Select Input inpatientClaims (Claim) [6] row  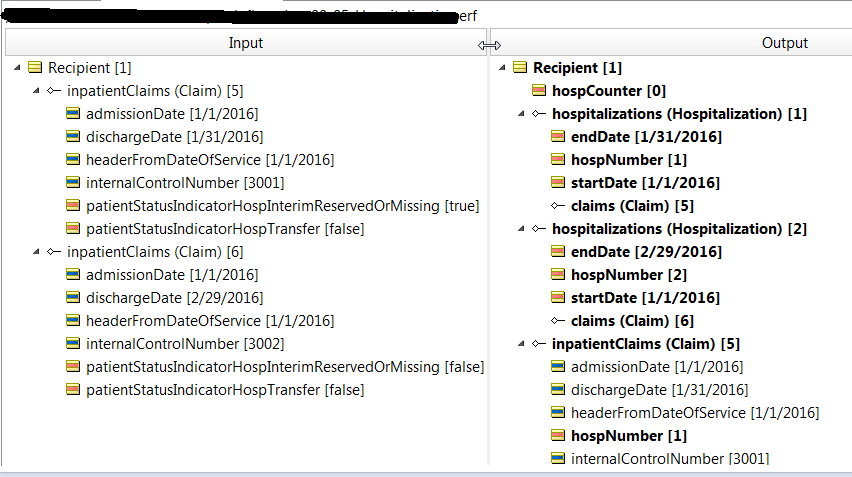(x=155, y=252)
